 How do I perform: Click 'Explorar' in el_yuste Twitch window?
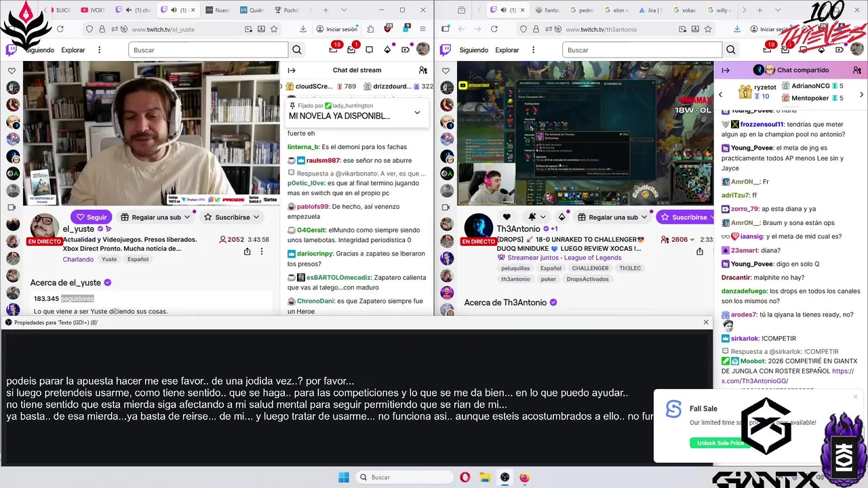point(73,50)
